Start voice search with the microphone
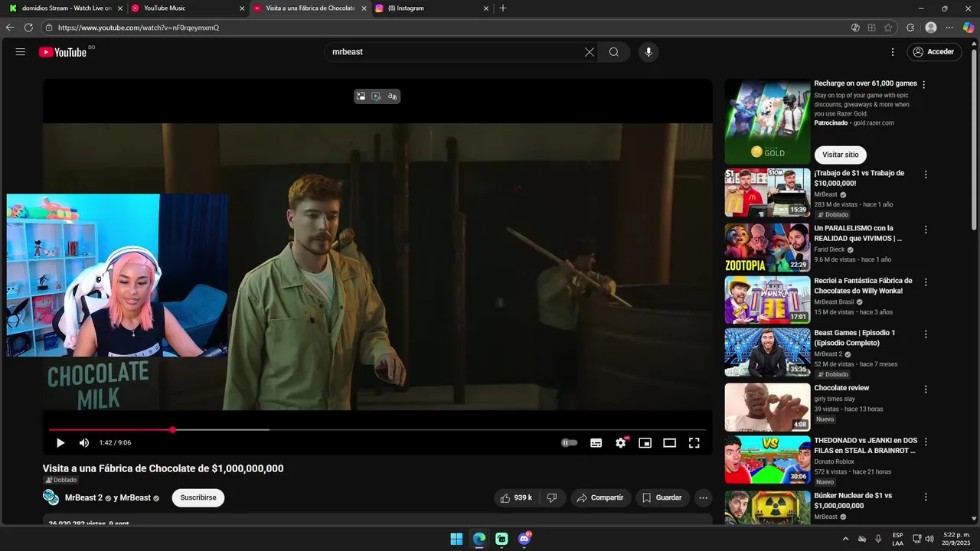Image resolution: width=980 pixels, height=551 pixels. click(648, 52)
